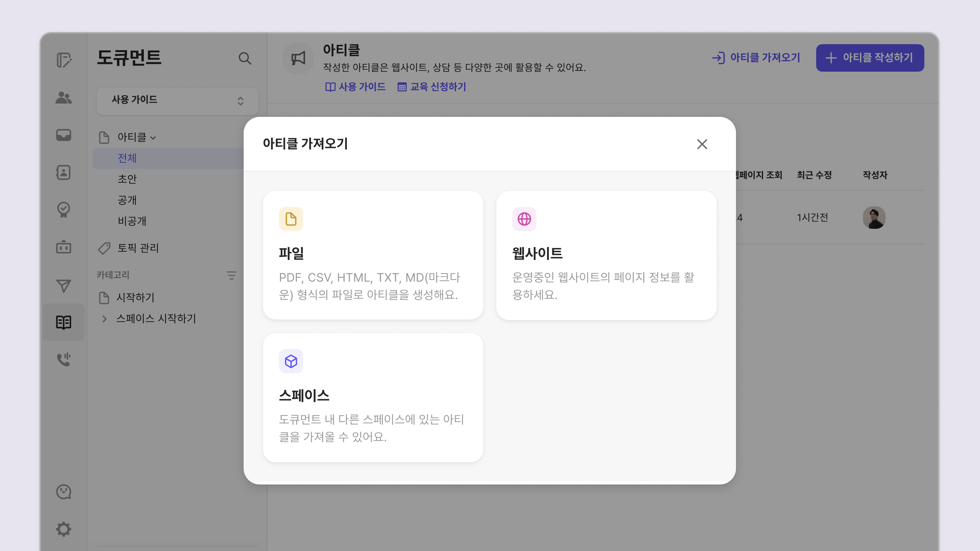Click the category filter sort icon
Screen dimensions: 980x551
pos(231,275)
